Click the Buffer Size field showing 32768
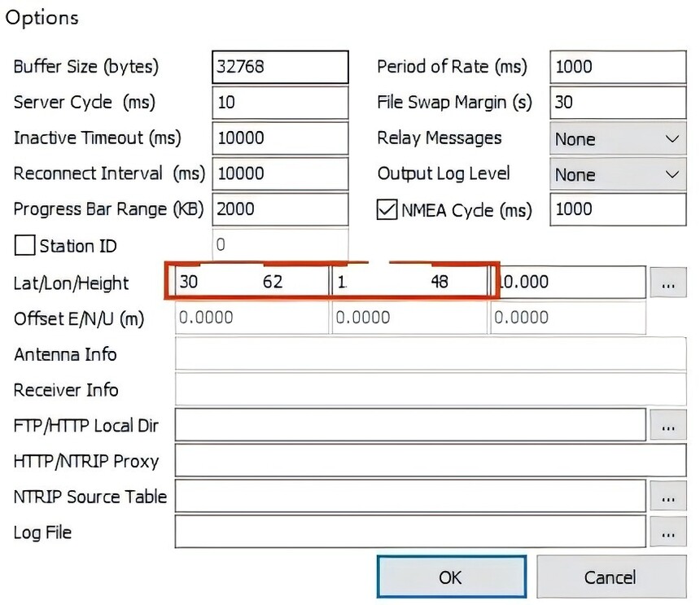Screen dimensions: 700x605 coord(280,67)
